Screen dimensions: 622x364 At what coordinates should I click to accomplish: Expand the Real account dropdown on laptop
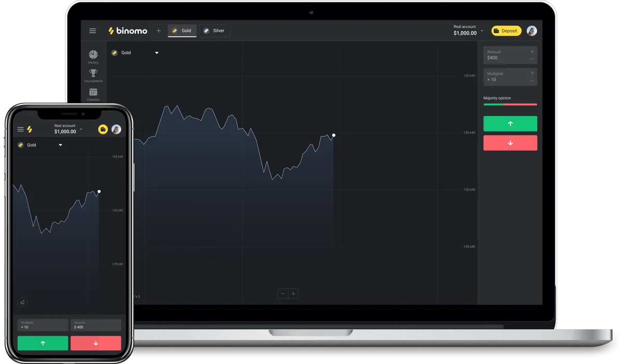coord(482,31)
